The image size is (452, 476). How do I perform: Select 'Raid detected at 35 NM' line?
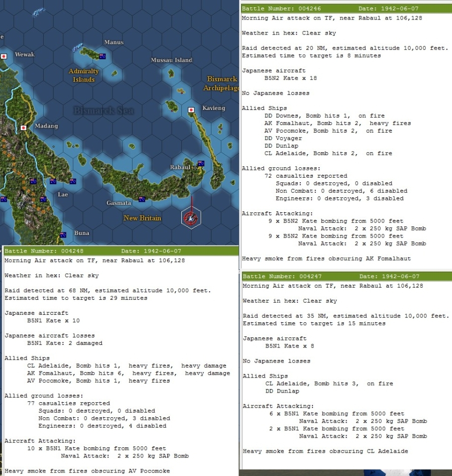[346, 316]
